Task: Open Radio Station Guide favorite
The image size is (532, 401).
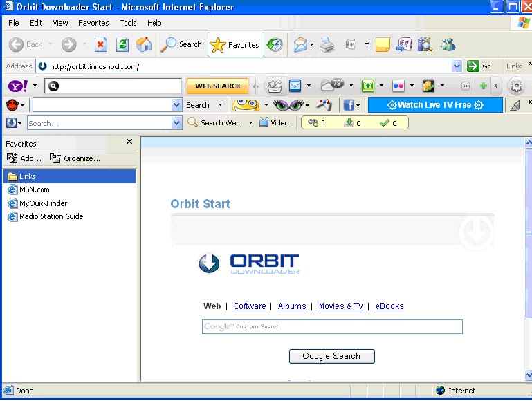Action: 46,216
